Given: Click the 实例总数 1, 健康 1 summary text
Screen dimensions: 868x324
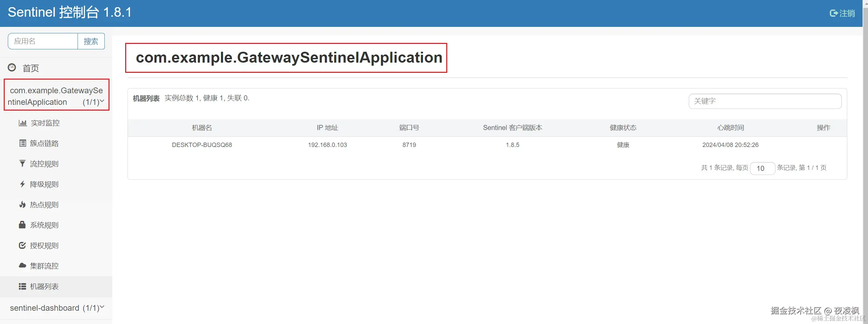Looking at the screenshot, I should (207, 98).
